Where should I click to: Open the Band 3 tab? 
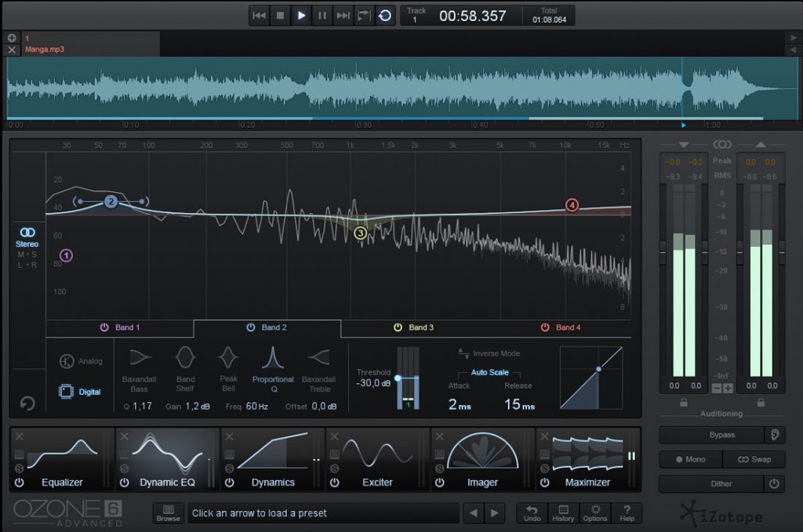coord(414,328)
